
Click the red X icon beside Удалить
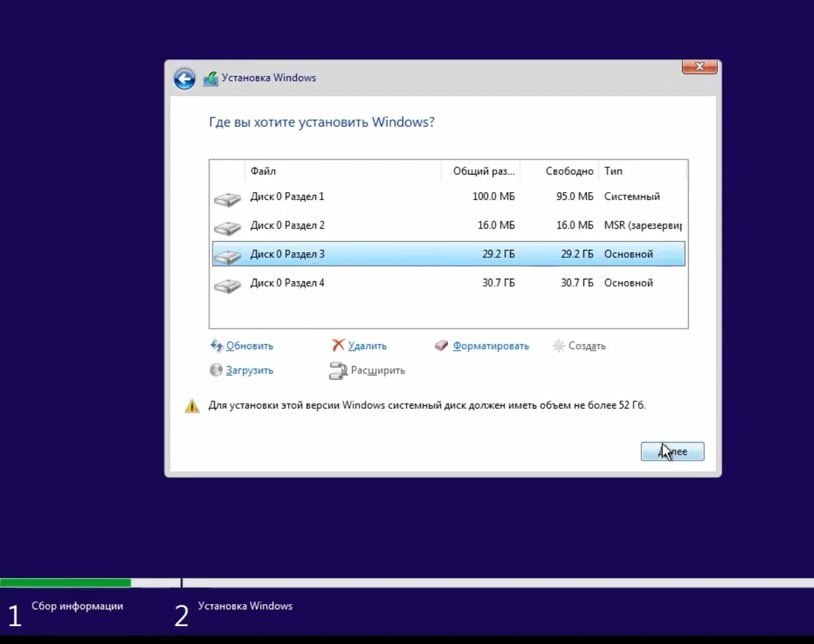point(338,345)
